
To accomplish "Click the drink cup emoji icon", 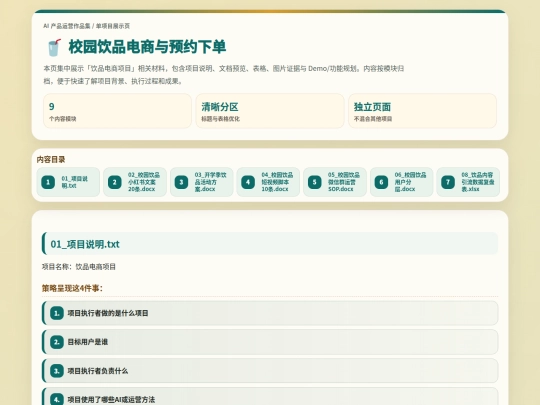I will point(54,47).
